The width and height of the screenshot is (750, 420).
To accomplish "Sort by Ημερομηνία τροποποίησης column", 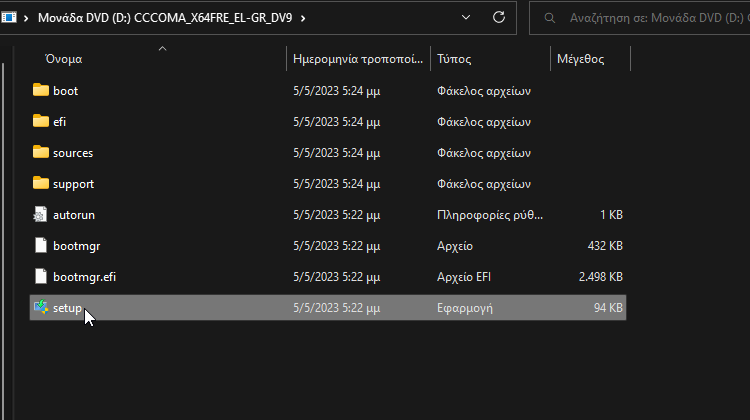I will point(358,59).
